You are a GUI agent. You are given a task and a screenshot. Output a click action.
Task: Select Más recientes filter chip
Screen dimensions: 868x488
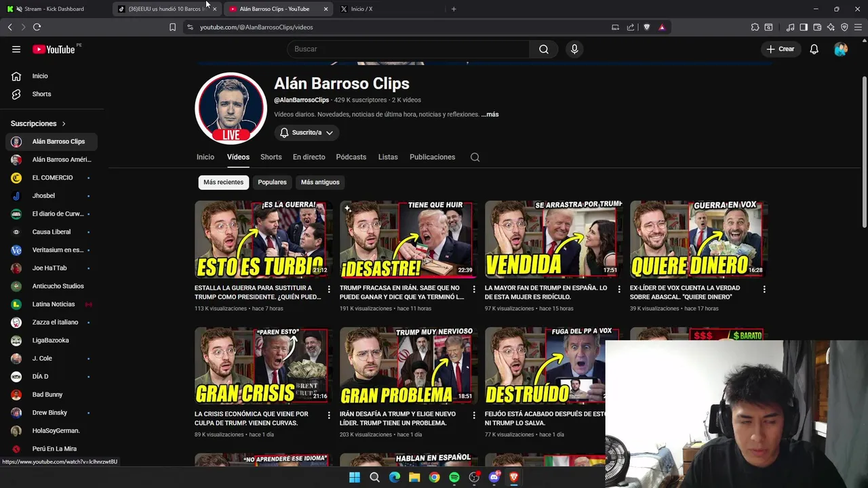pos(223,182)
